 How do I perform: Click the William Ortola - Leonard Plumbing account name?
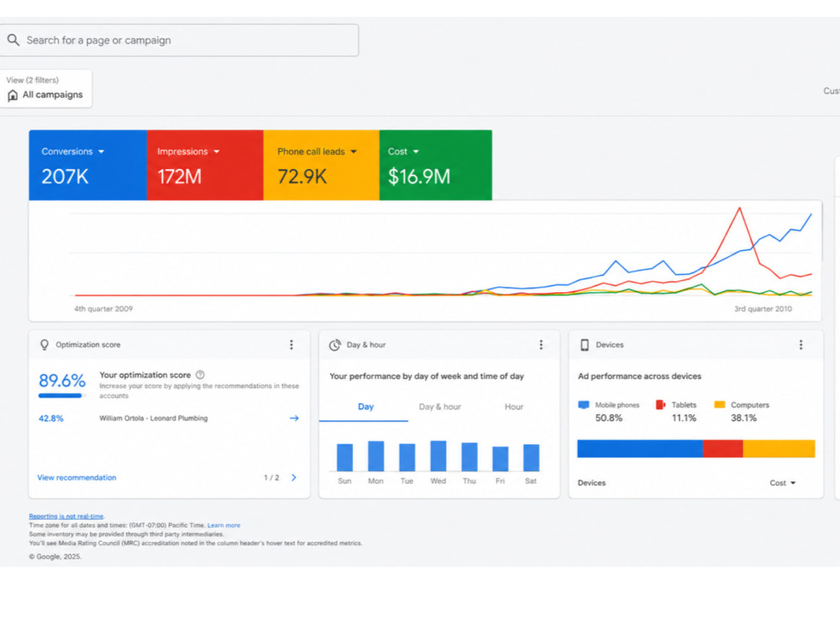pos(153,417)
